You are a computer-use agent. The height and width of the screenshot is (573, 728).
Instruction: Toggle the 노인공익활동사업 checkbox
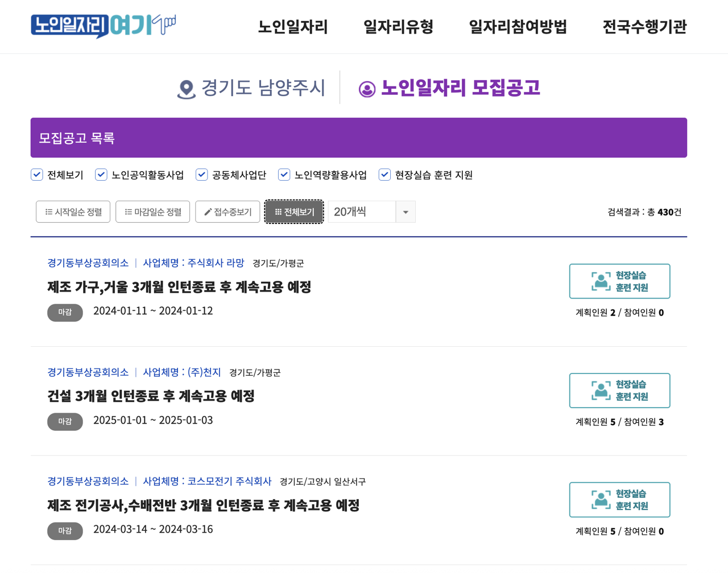coord(101,175)
